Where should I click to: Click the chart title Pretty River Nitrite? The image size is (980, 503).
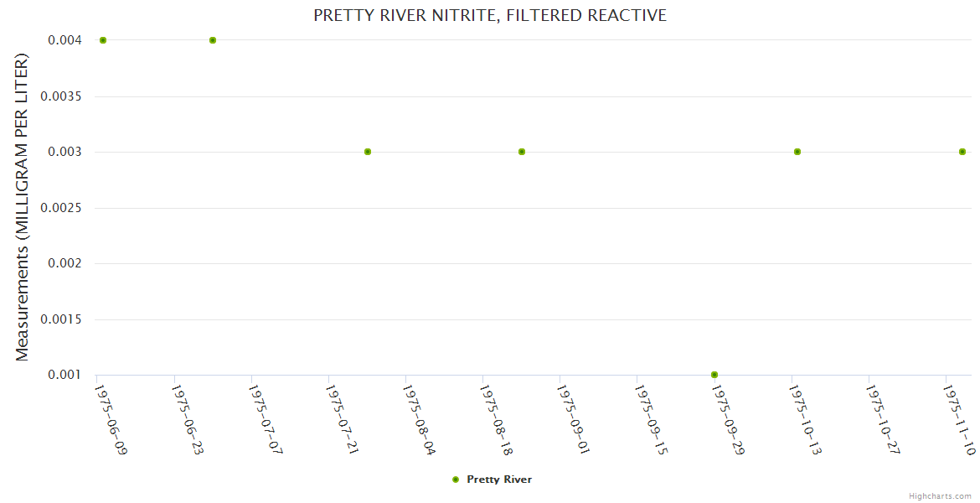pyautogui.click(x=490, y=15)
